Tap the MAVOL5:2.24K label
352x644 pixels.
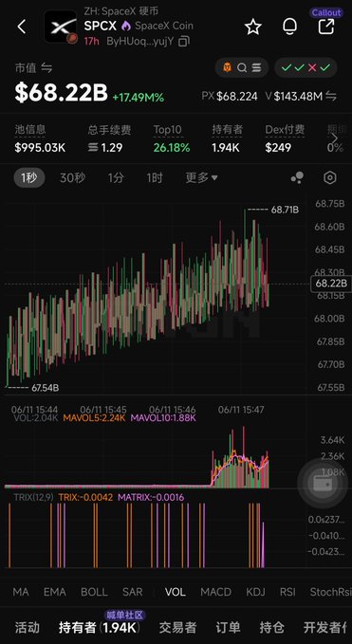pos(95,418)
